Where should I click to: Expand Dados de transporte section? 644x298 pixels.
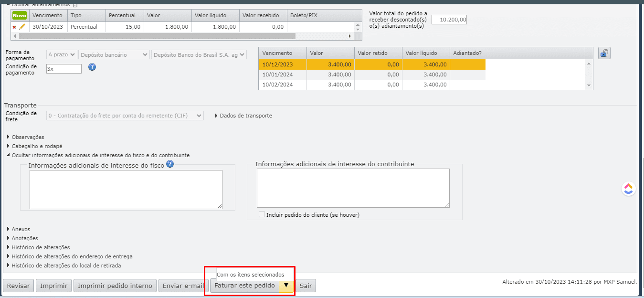(x=243, y=116)
